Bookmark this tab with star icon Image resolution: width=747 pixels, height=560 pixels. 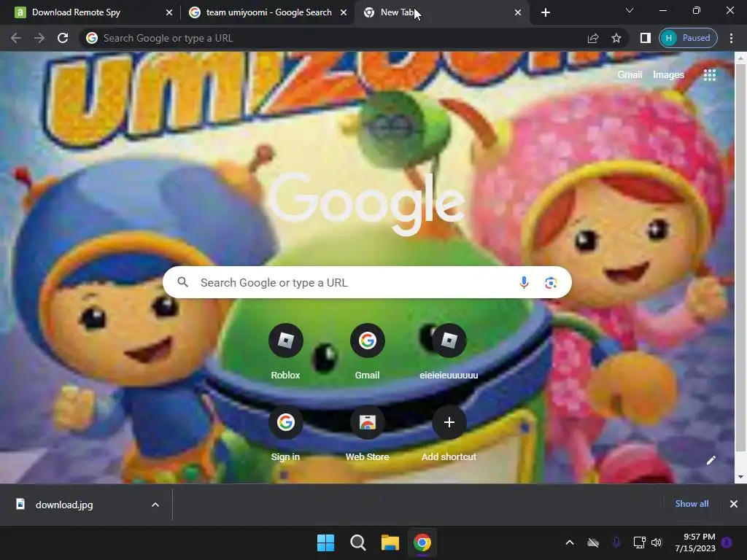616,38
